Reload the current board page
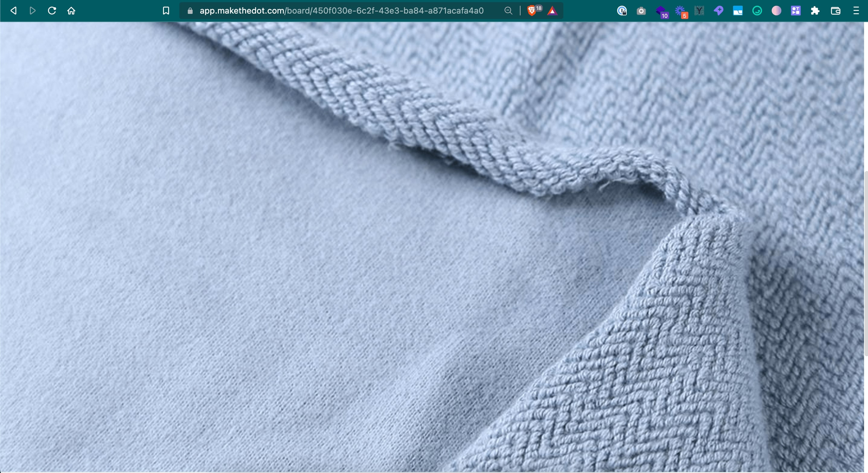 (x=52, y=11)
